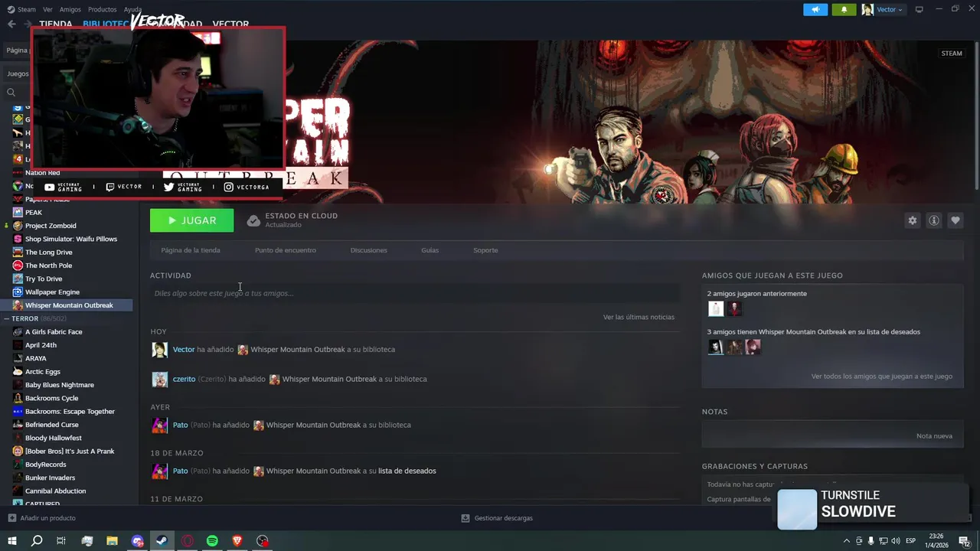Open Ver las últimas noticias link

pos(639,317)
